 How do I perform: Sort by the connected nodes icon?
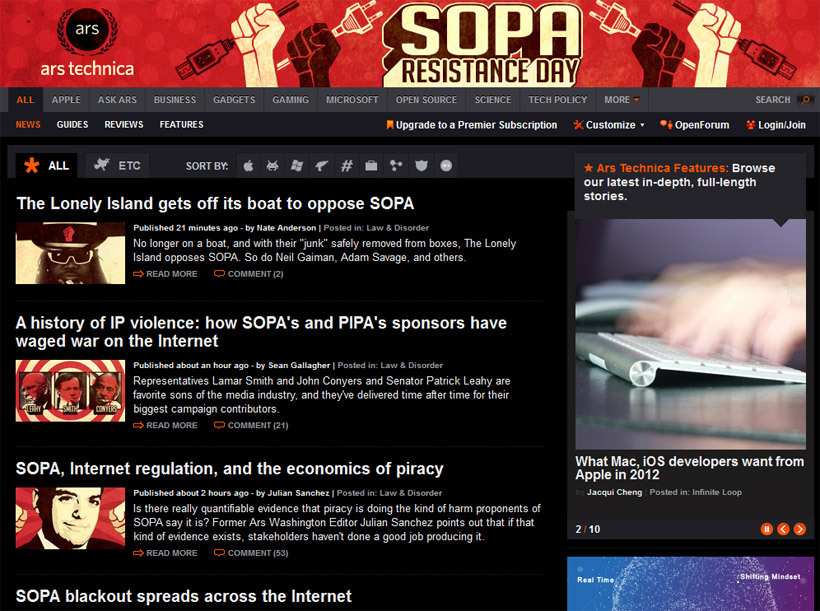point(396,166)
